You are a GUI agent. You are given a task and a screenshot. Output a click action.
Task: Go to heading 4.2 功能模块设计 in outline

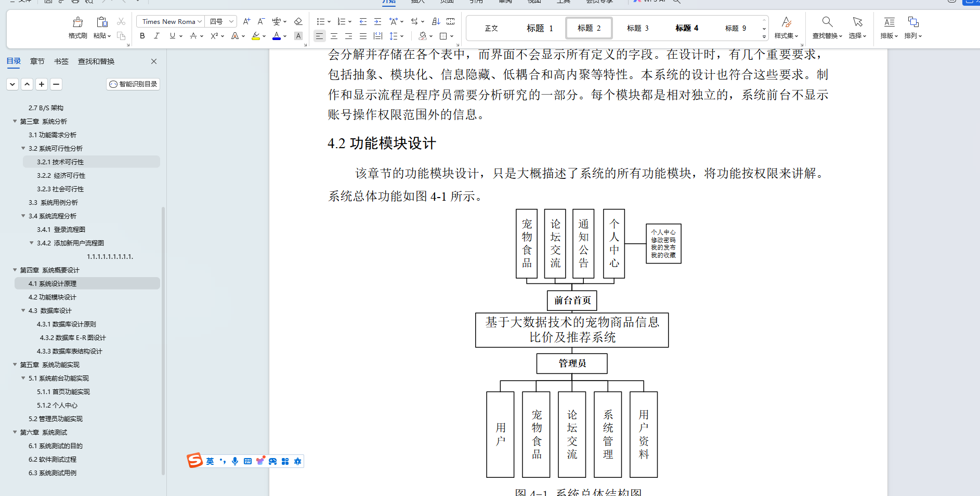[x=52, y=297]
